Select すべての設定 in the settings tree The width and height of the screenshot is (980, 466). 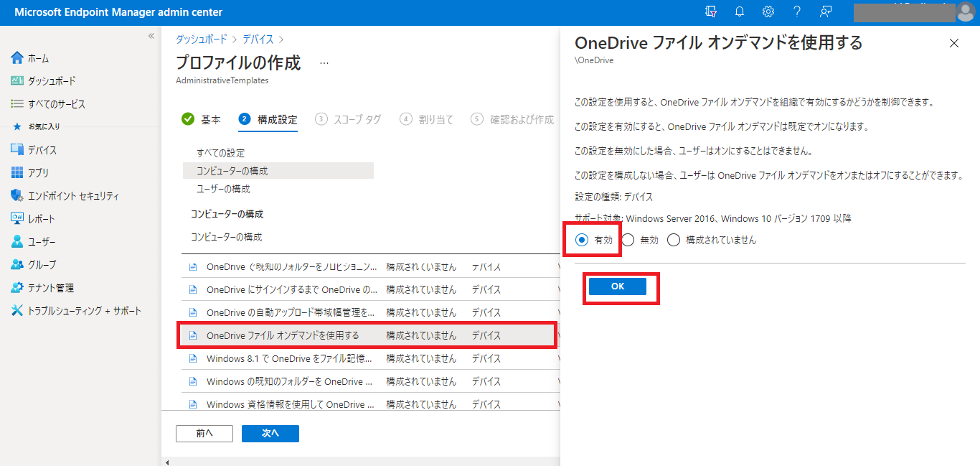click(x=221, y=153)
